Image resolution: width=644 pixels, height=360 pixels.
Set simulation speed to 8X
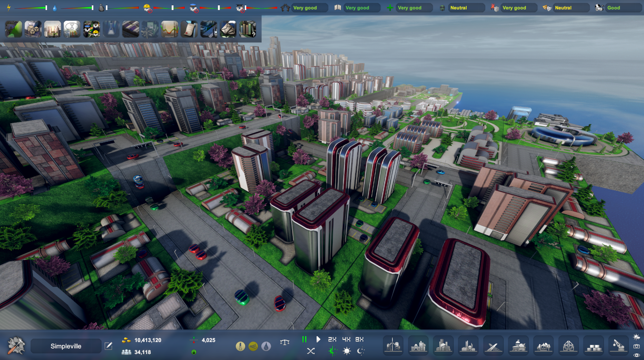pyautogui.click(x=359, y=339)
